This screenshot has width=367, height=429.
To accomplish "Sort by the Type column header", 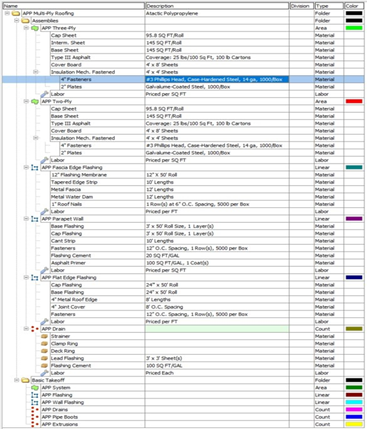I will (329, 6).
